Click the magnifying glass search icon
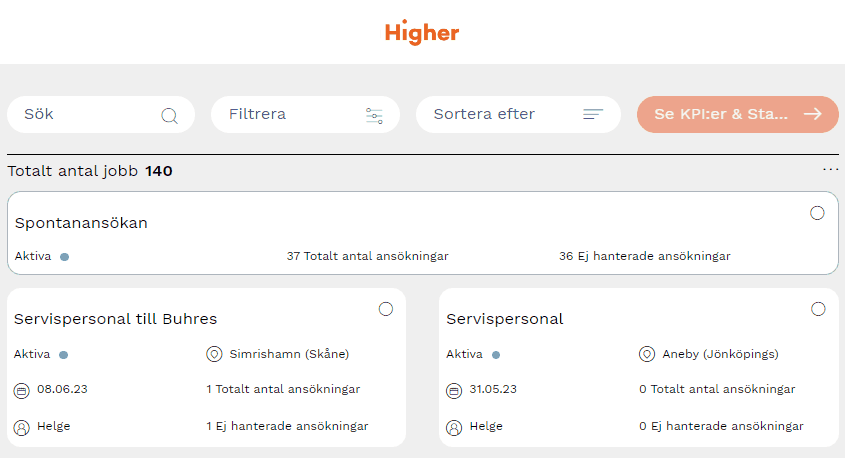The height and width of the screenshot is (458, 845). pos(169,115)
